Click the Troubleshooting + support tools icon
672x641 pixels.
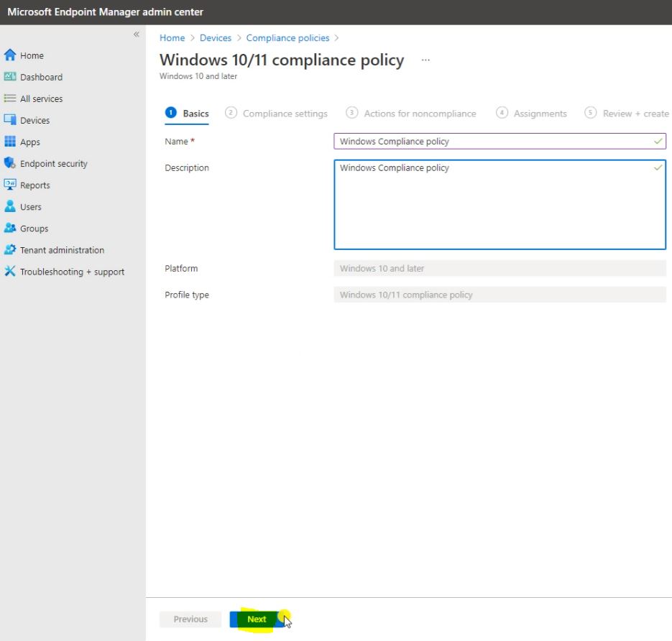coord(10,271)
